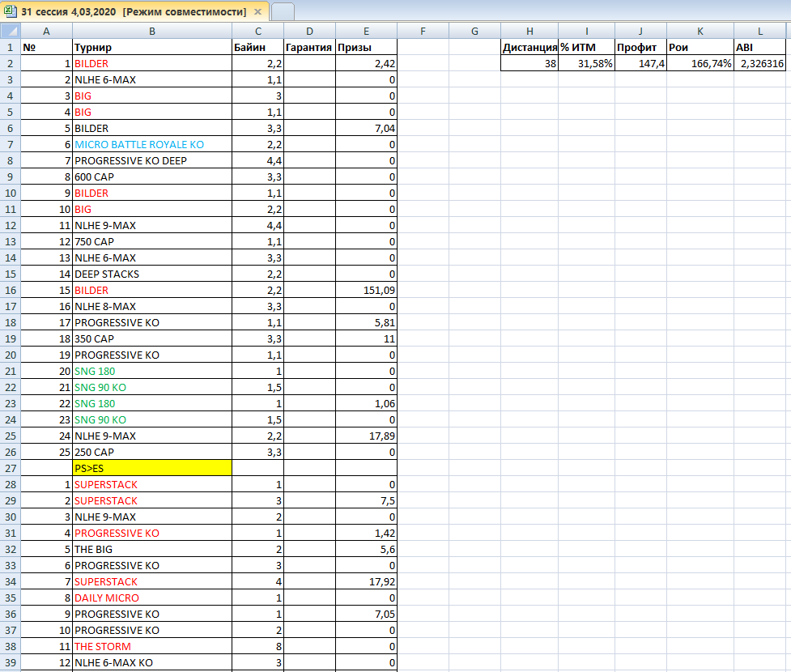Click the yellow 'PS>ES' cell

152,468
